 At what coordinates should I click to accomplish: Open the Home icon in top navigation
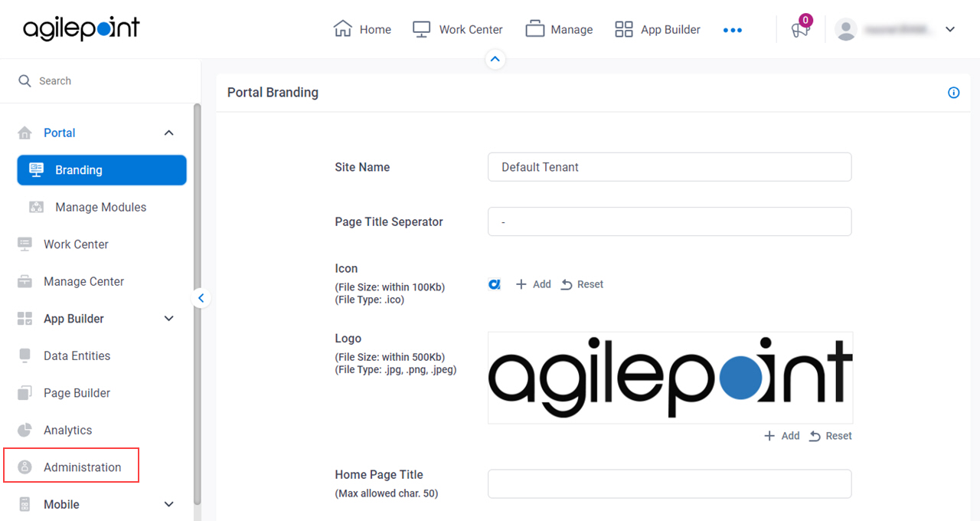tap(342, 29)
